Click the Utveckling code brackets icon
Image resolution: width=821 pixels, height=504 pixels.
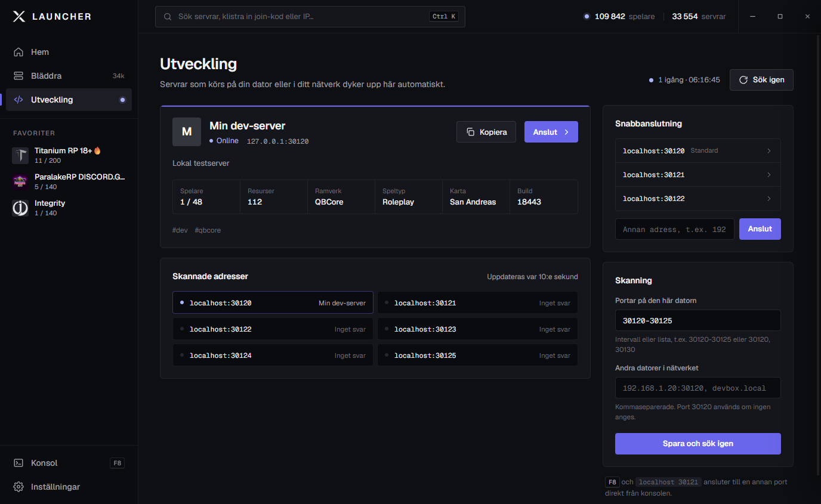pyautogui.click(x=18, y=100)
